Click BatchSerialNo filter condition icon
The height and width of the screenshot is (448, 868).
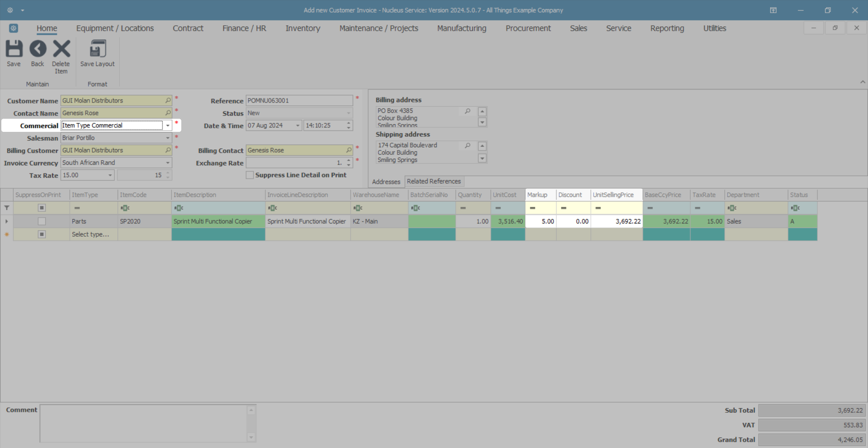(x=415, y=208)
